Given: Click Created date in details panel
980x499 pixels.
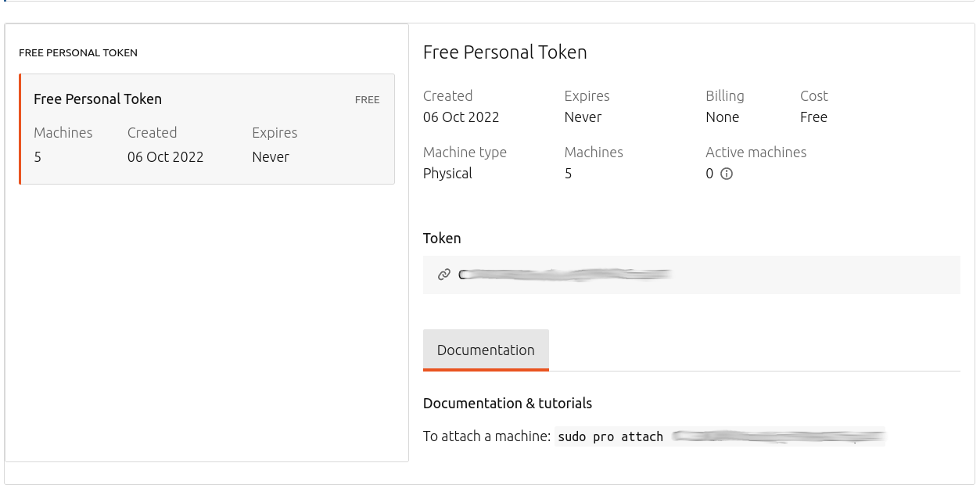Looking at the screenshot, I should click(x=461, y=117).
